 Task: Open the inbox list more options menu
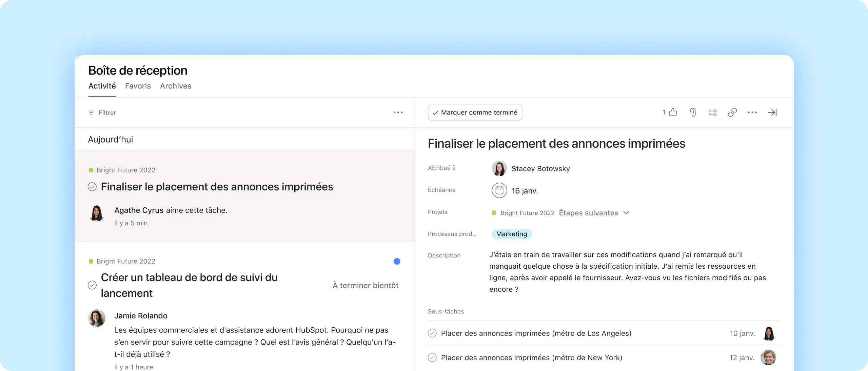point(398,112)
